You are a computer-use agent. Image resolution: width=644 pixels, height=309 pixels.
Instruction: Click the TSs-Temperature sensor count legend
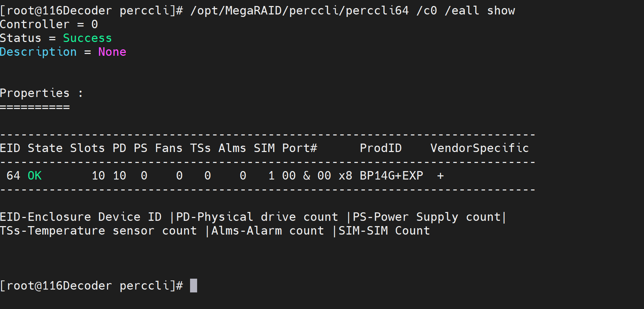98,231
